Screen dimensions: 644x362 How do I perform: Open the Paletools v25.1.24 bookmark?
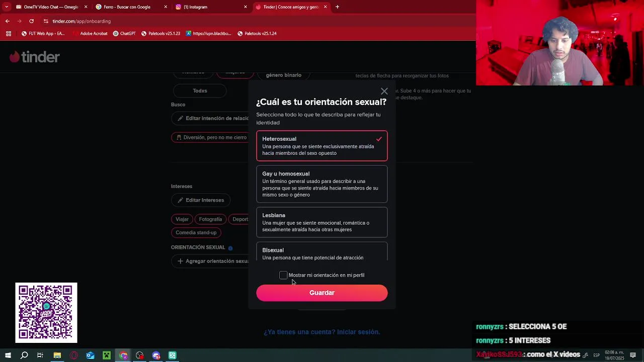pyautogui.click(x=257, y=34)
